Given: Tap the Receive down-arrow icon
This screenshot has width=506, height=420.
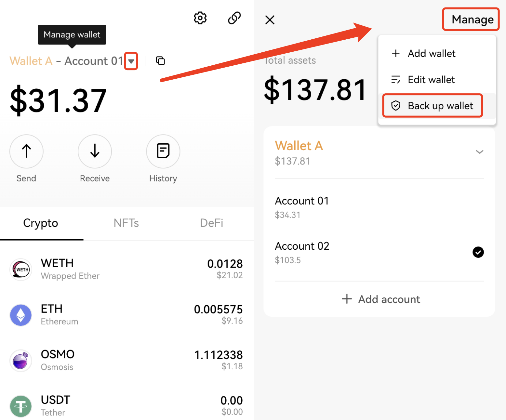Looking at the screenshot, I should click(95, 151).
